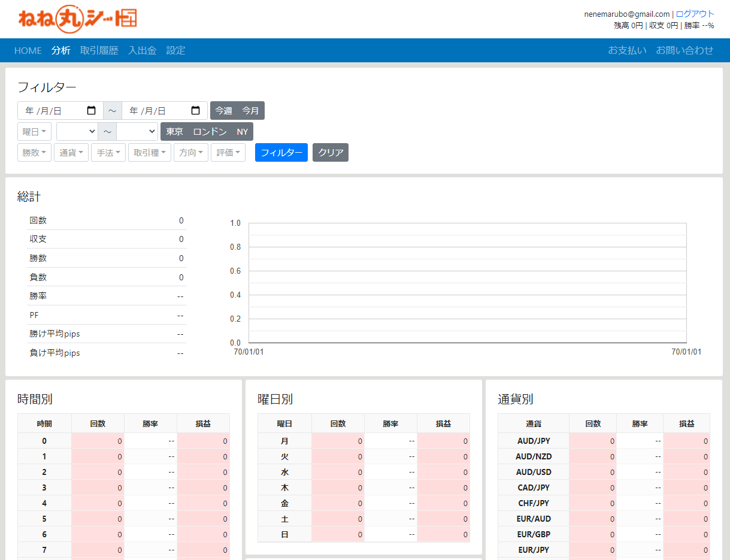Click the 月 row in 曜日別
The width and height of the screenshot is (730, 560).
tap(364, 441)
